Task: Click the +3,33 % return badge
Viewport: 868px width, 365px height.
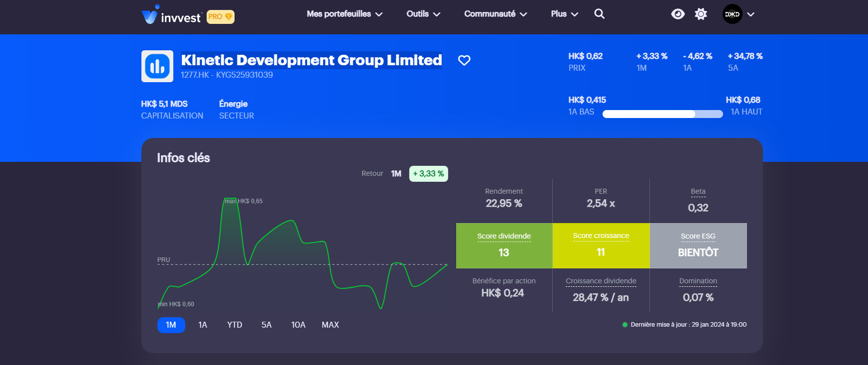Action: click(x=428, y=174)
